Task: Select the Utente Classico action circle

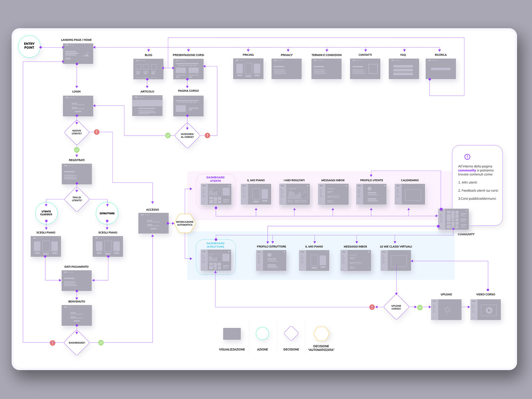Action: coord(46,213)
